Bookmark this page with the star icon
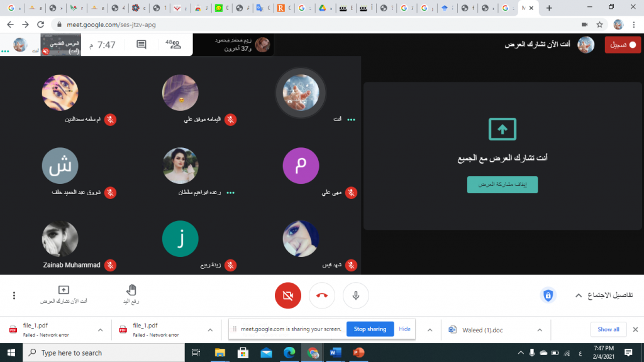The image size is (644, 362). [600, 25]
